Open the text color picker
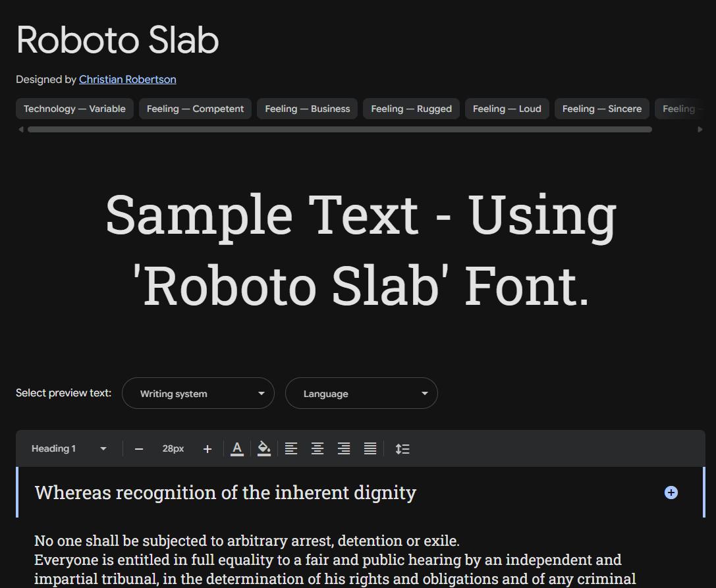Screen dimensions: 716x588 coord(237,449)
